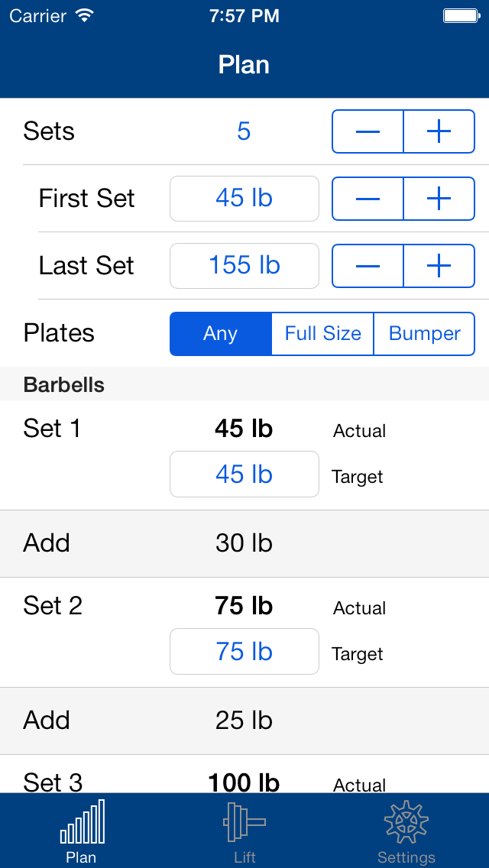The width and height of the screenshot is (489, 868).
Task: Tap the Add 30 lb row
Action: coord(244,543)
